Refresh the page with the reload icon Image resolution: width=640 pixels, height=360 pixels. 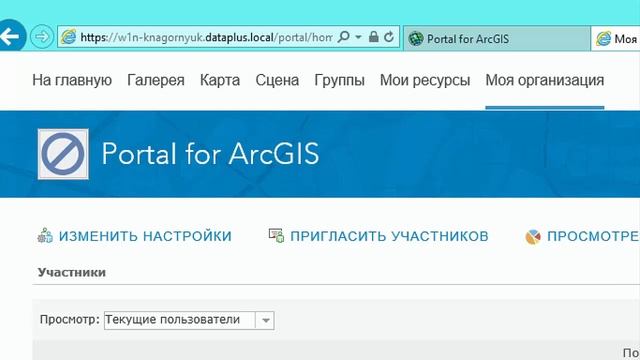pos(389,37)
